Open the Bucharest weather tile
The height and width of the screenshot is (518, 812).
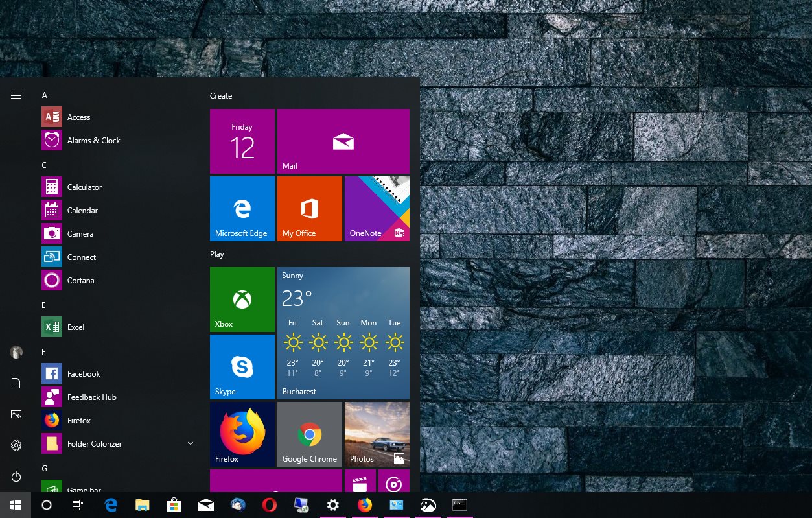tap(343, 333)
